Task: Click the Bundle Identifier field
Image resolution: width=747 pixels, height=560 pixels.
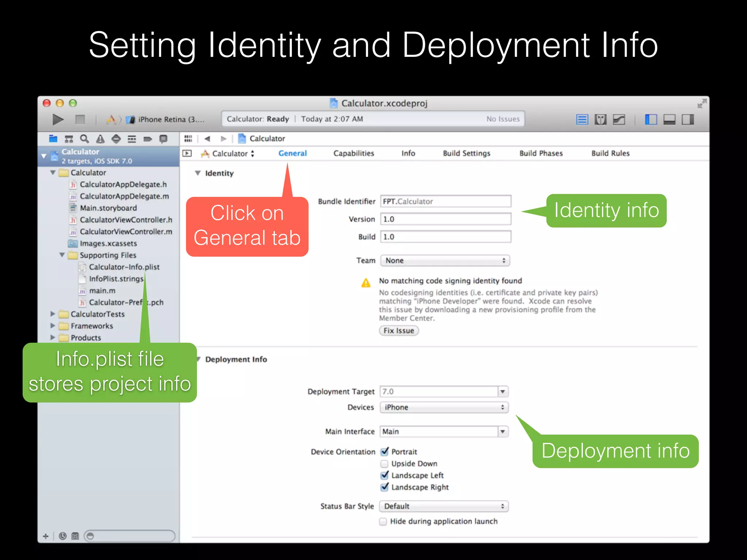Action: pyautogui.click(x=446, y=201)
